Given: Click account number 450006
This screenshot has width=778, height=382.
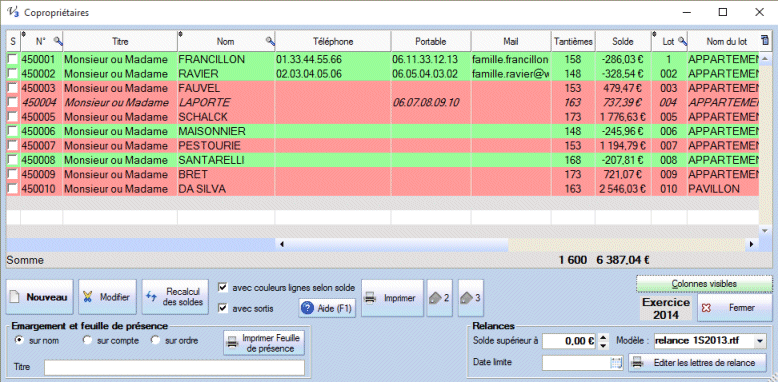Looking at the screenshot, I should 41,131.
